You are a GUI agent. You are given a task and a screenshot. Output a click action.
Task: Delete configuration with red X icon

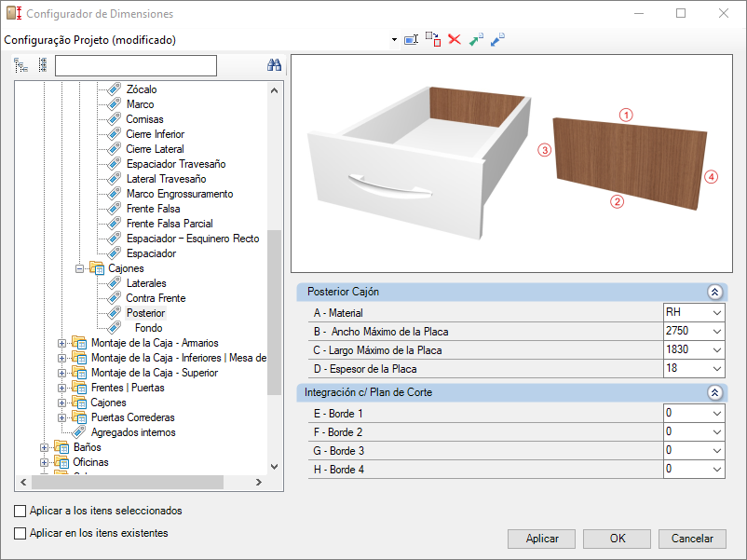coord(455,39)
